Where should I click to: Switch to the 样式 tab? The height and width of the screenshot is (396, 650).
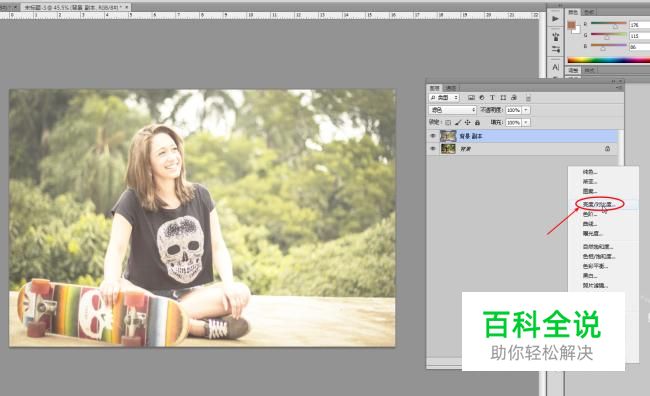click(x=589, y=70)
